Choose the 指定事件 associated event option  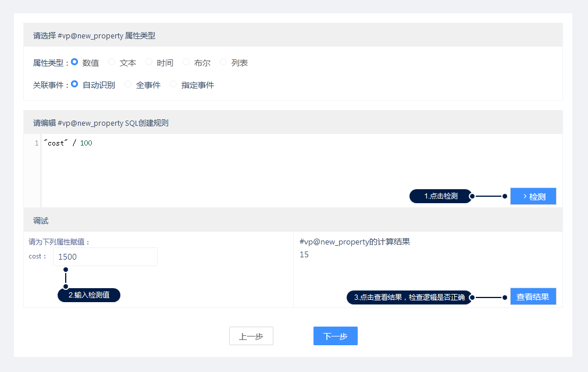pos(173,84)
